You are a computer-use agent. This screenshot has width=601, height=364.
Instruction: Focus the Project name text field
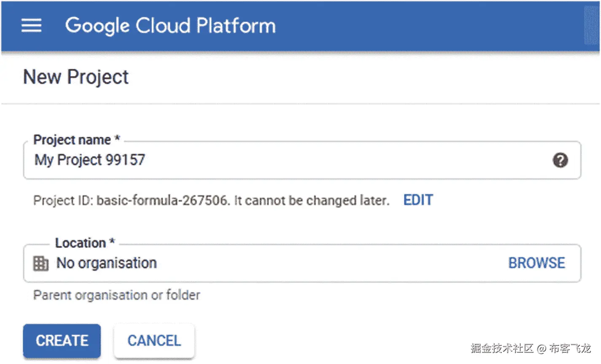point(337,160)
